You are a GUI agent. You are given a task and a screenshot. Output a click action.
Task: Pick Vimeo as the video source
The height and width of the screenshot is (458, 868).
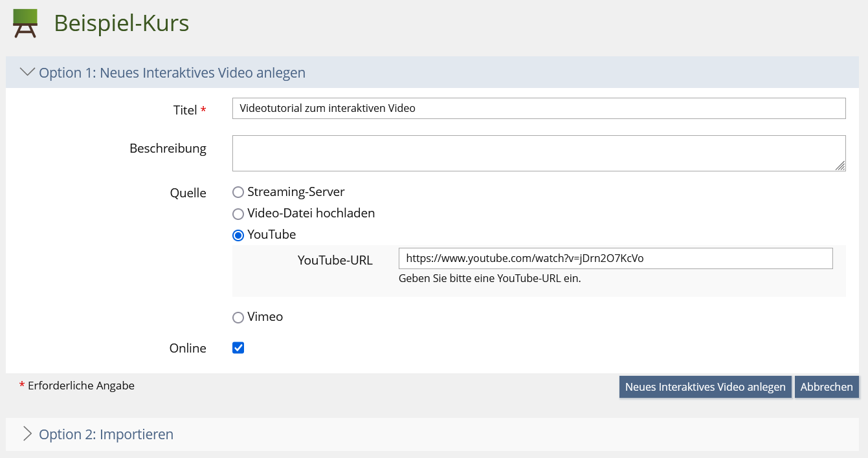(238, 318)
